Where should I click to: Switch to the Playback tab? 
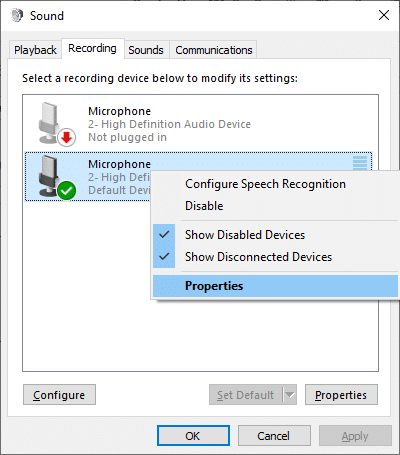(35, 50)
